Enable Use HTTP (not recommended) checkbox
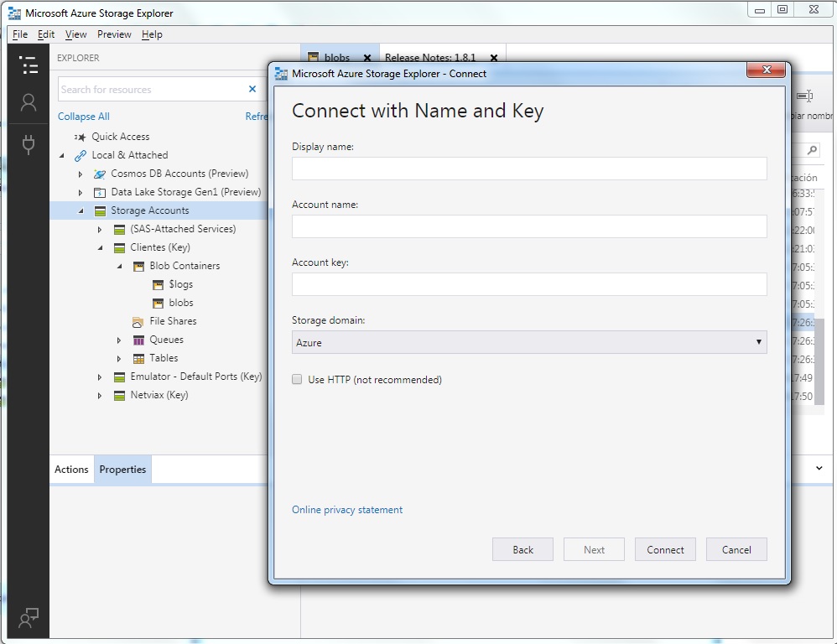The image size is (837, 644). click(297, 379)
